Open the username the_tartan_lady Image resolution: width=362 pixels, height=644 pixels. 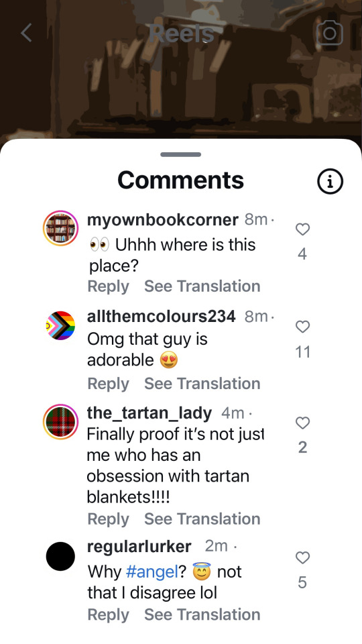pos(149,413)
